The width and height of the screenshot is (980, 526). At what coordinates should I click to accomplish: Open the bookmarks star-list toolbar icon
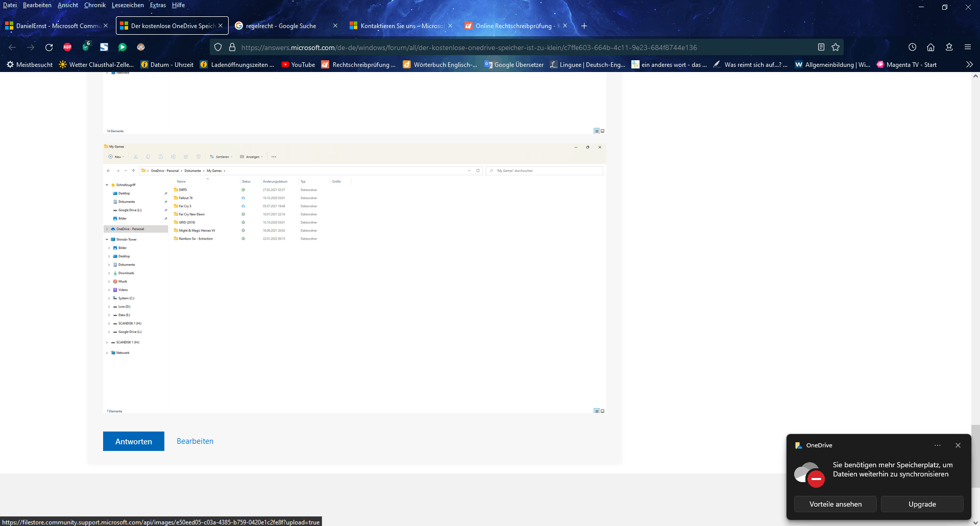click(949, 47)
